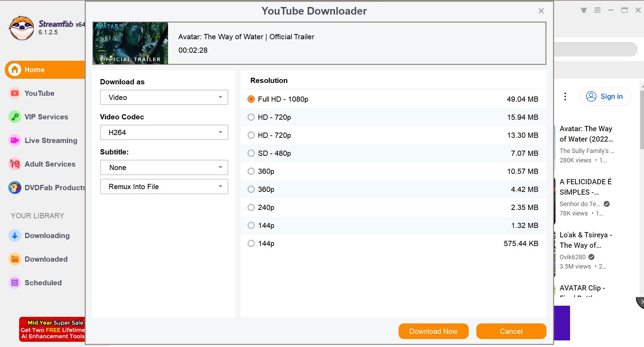This screenshot has height=347, width=644.
Task: Click the Adult Services 18 icon
Action: tap(15, 164)
